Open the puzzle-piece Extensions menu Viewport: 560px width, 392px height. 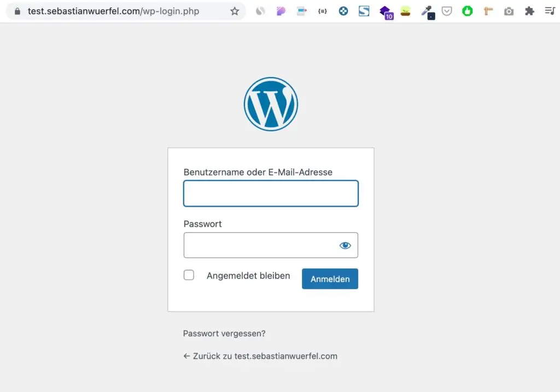pos(529,11)
